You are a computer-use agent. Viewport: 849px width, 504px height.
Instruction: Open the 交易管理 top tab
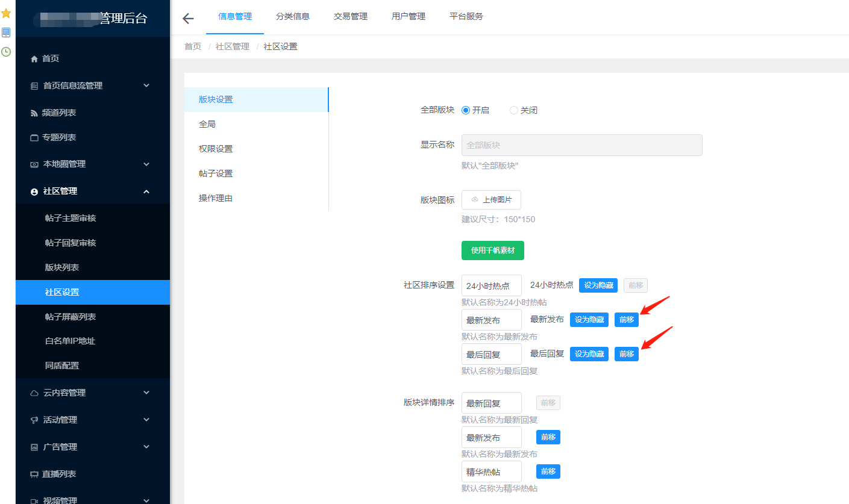351,17
